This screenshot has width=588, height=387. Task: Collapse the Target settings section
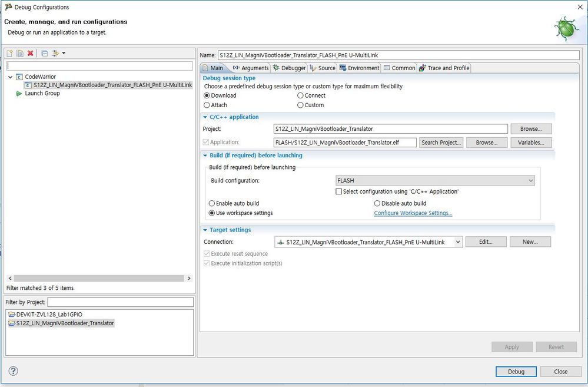(x=205, y=230)
